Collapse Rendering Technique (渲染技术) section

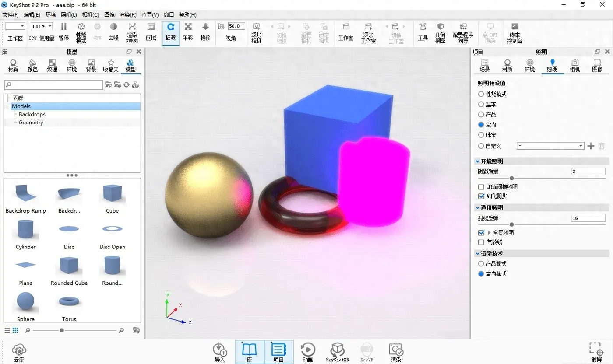pyautogui.click(x=477, y=253)
